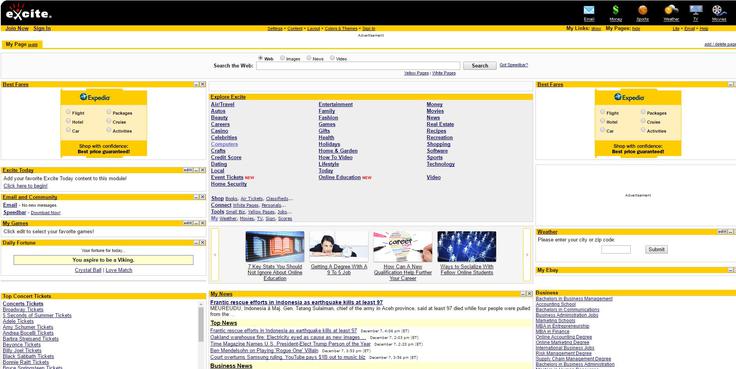Show next articles with carousel right arrow
The width and height of the screenshot is (736, 369).
(527, 255)
